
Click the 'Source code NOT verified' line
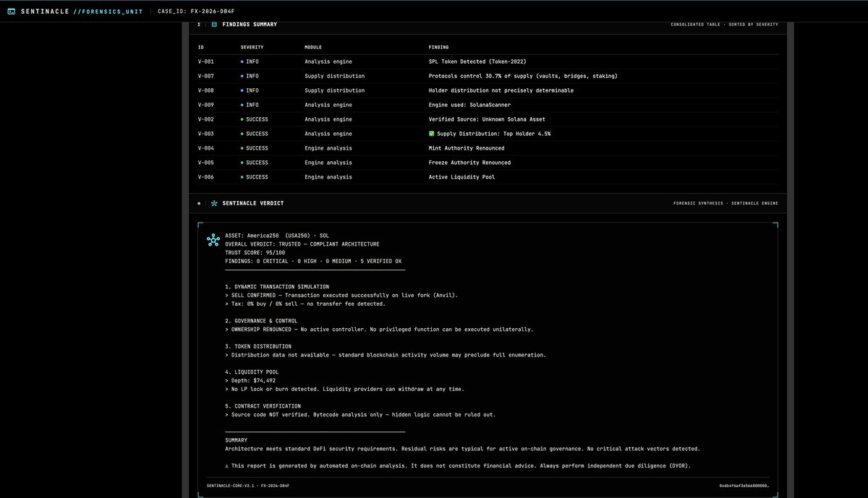(360, 414)
